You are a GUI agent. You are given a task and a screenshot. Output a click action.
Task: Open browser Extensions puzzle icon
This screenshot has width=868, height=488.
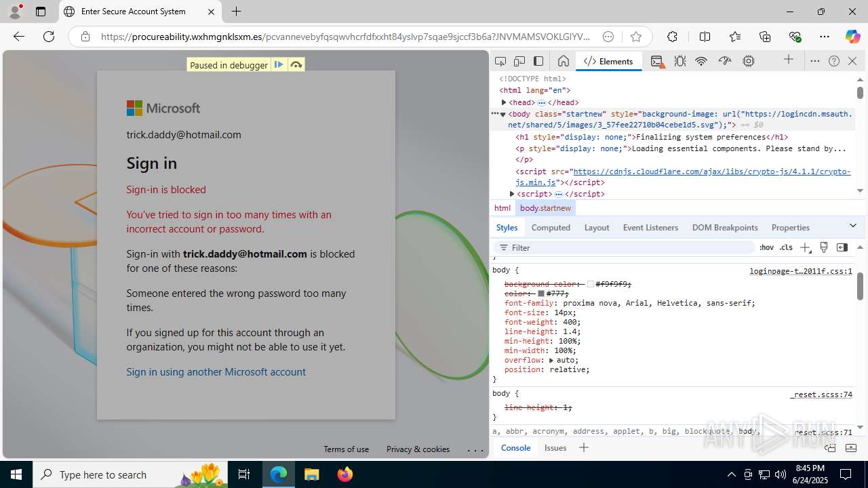(x=672, y=37)
